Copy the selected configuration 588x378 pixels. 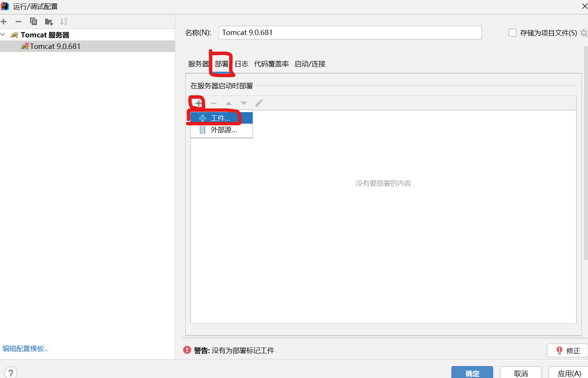click(x=34, y=22)
